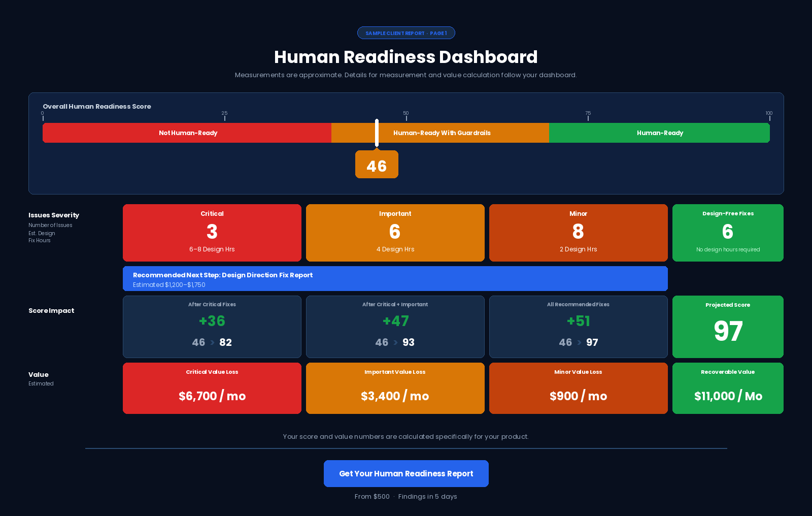This screenshot has height=516, width=812.
Task: Click the '46 > 97' score change
Action: (x=579, y=342)
